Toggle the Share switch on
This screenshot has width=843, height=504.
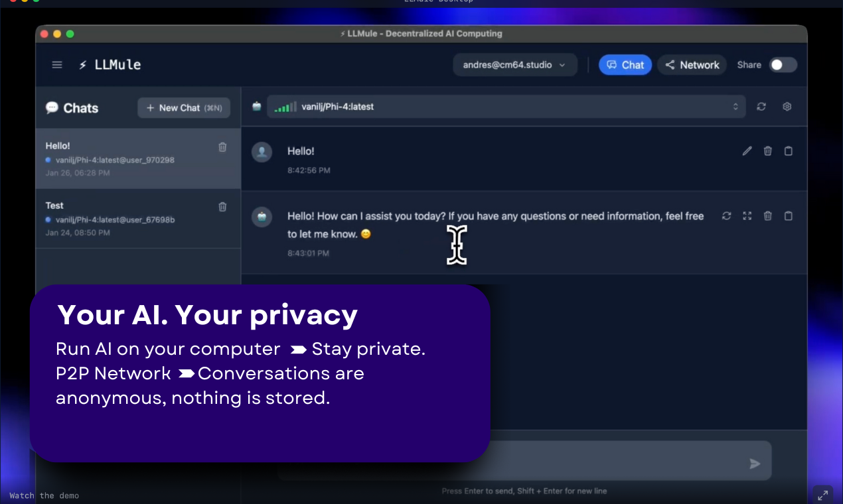[x=783, y=65]
